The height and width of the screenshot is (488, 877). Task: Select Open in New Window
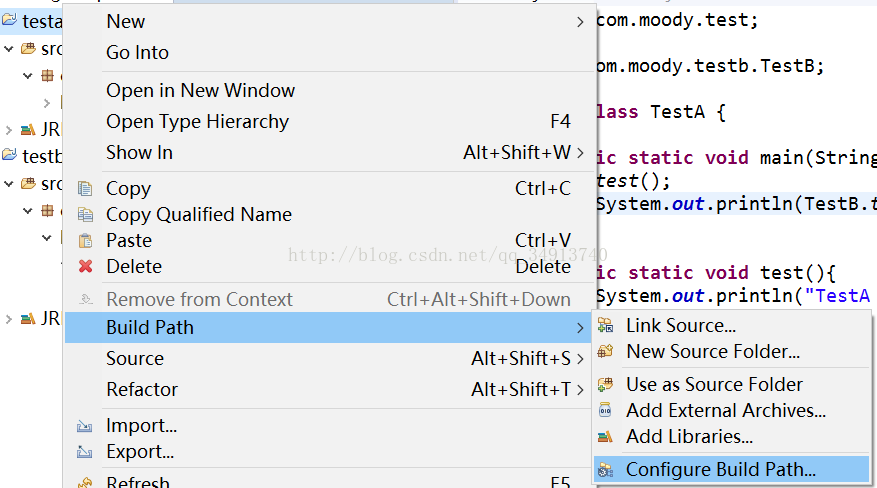click(x=328, y=91)
